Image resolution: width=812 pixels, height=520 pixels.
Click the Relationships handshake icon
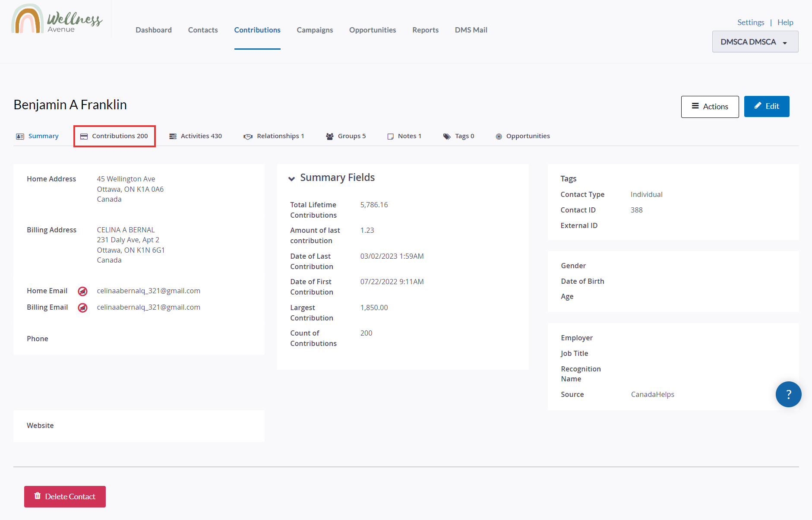coord(248,136)
